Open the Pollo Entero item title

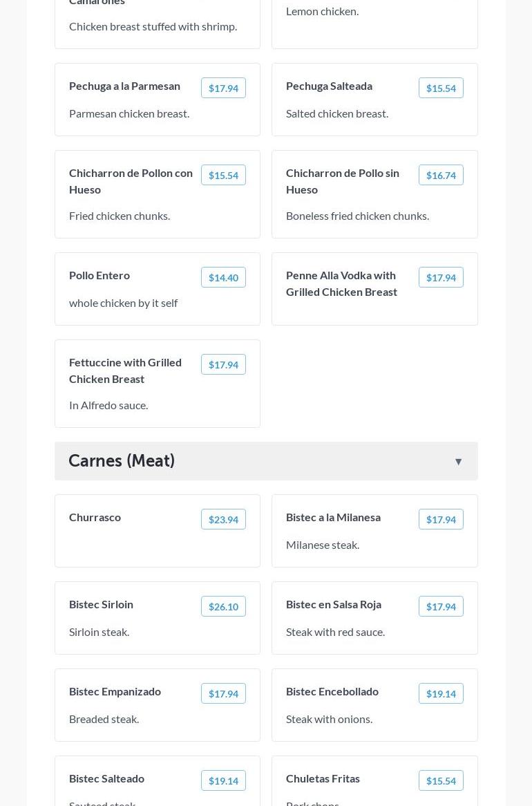99,275
